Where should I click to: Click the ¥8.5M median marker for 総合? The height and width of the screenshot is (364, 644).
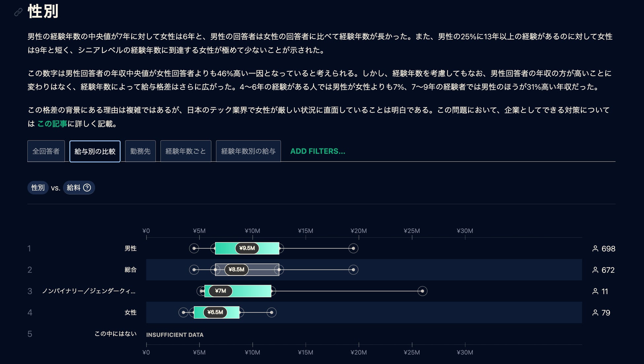coord(236,270)
